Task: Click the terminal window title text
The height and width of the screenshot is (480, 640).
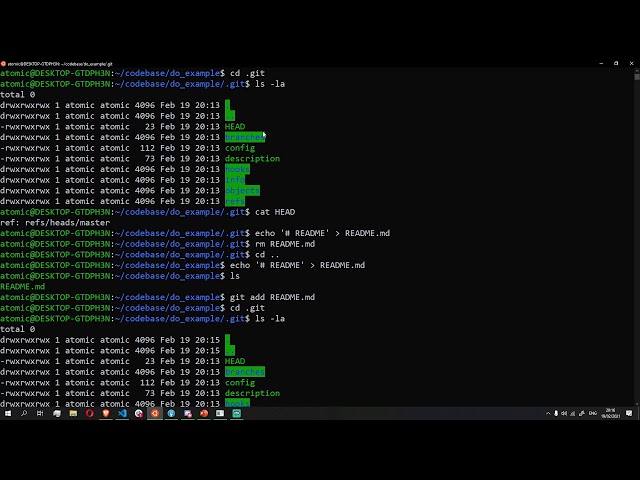Action: point(60,64)
